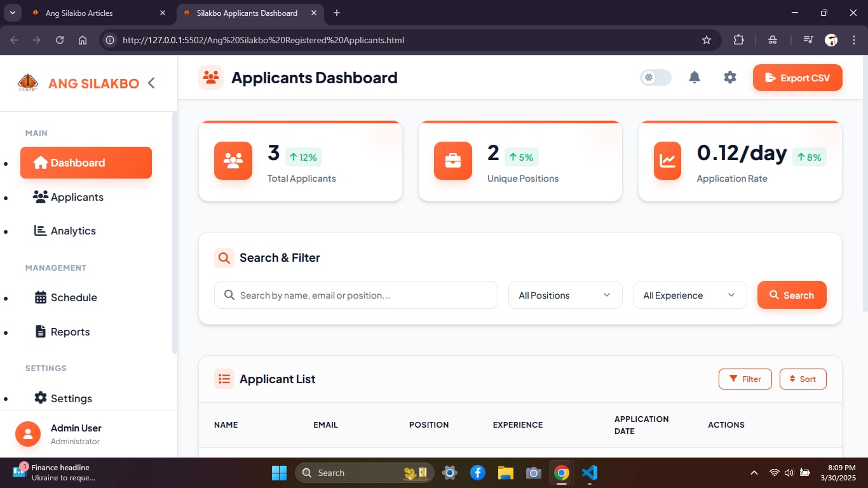Toggle the dark mode switch
Image resolution: width=868 pixels, height=488 pixels.
(x=655, y=78)
